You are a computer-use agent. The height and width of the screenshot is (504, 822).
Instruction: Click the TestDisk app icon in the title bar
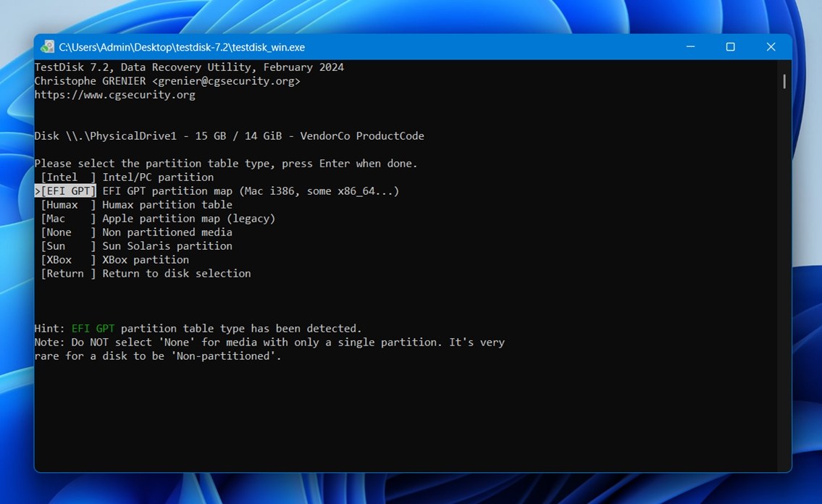pyautogui.click(x=47, y=46)
